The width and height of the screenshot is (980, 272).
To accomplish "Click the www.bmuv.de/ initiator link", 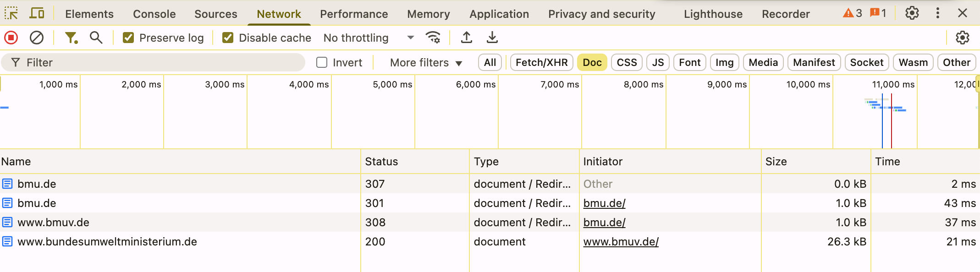I will (621, 241).
